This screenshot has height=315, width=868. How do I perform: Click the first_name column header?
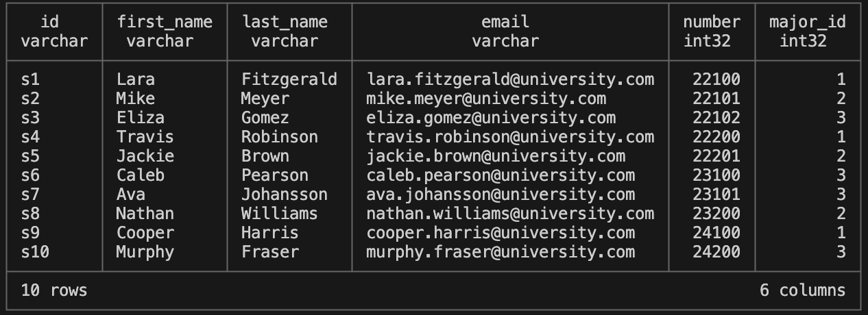click(165, 32)
